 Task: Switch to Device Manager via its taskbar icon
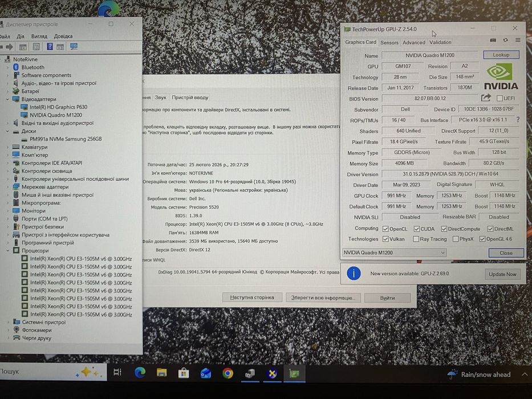[250, 374]
